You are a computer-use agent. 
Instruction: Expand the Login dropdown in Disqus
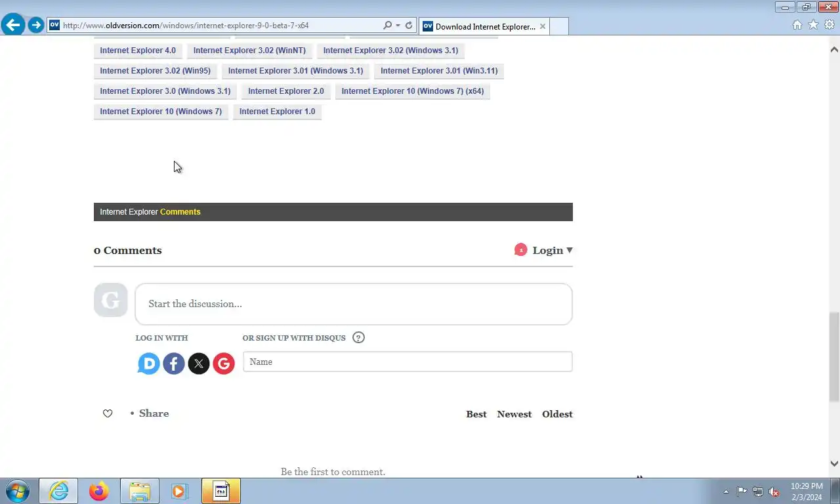pyautogui.click(x=552, y=250)
